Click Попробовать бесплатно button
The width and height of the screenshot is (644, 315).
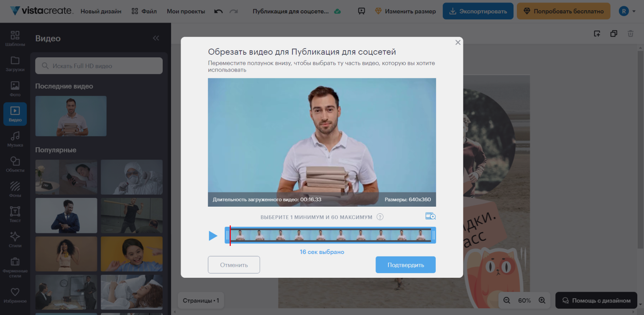tap(564, 11)
